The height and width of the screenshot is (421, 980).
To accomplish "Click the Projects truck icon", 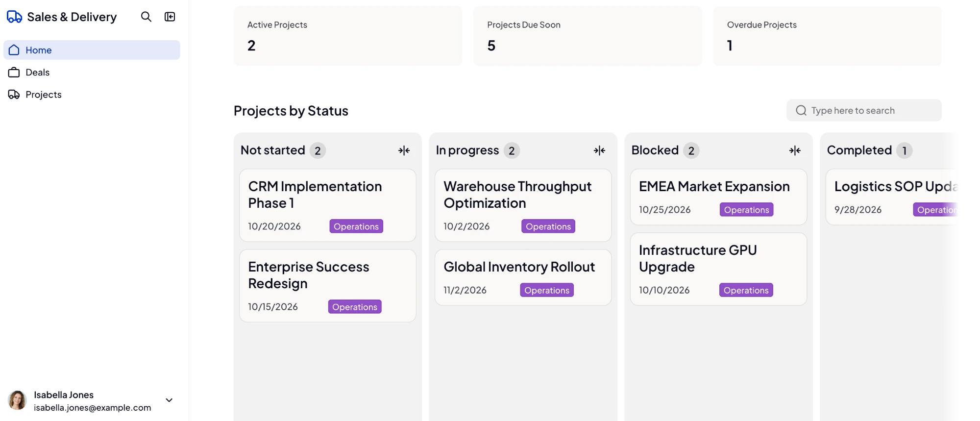I will click(14, 95).
